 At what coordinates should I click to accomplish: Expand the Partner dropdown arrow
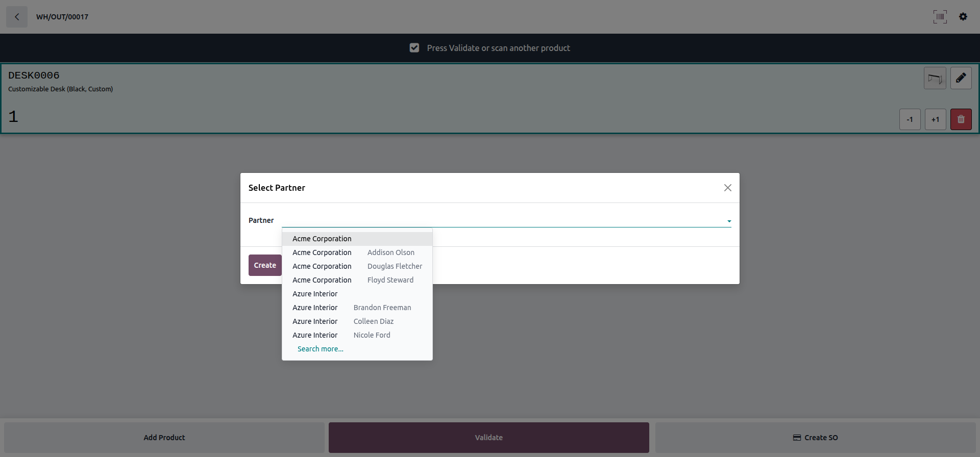click(x=729, y=221)
